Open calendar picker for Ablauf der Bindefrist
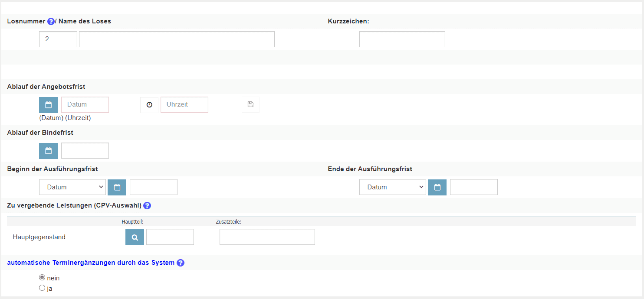Screen dimensions: 644x299 click(48, 151)
